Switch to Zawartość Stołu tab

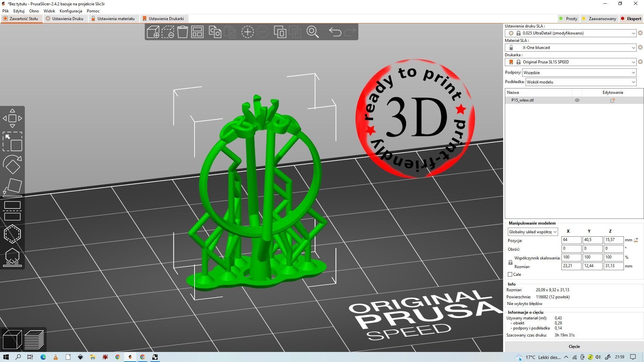pyautogui.click(x=21, y=19)
